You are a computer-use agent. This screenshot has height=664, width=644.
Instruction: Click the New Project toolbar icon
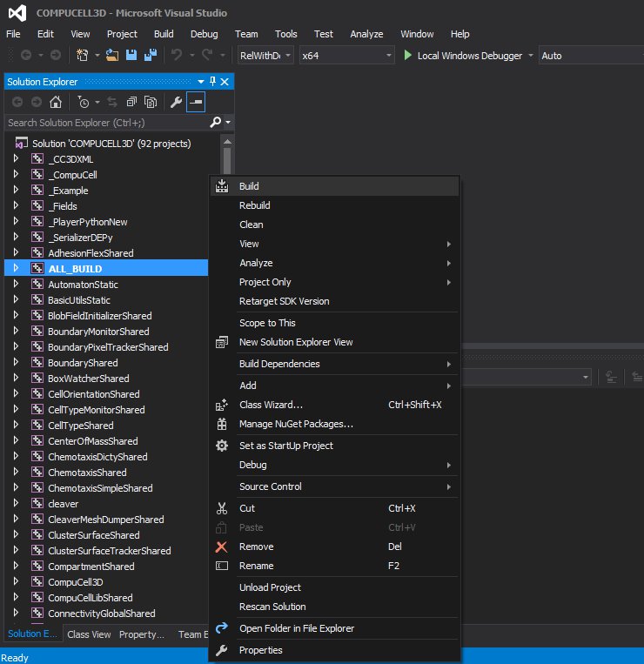tap(83, 56)
